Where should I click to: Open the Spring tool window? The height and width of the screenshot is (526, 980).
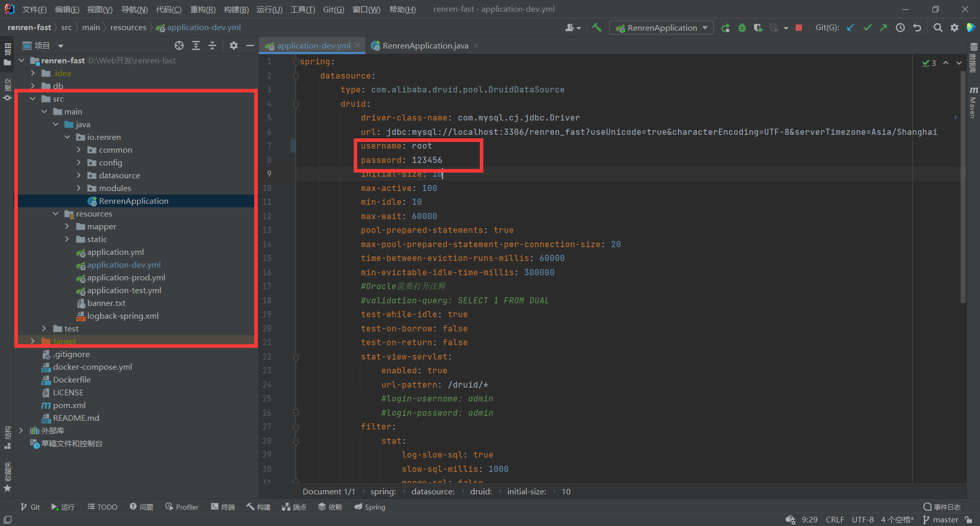point(370,507)
